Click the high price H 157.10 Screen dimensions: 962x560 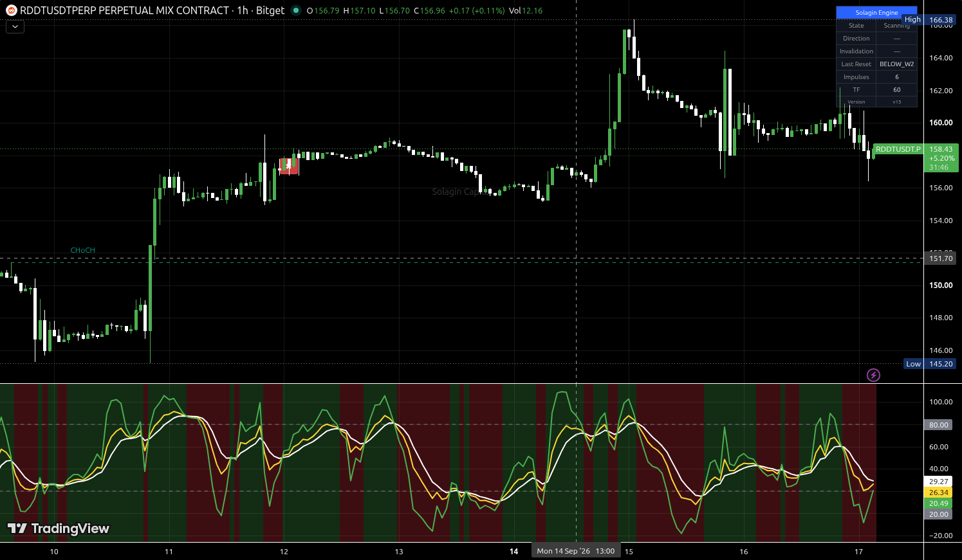(x=359, y=11)
